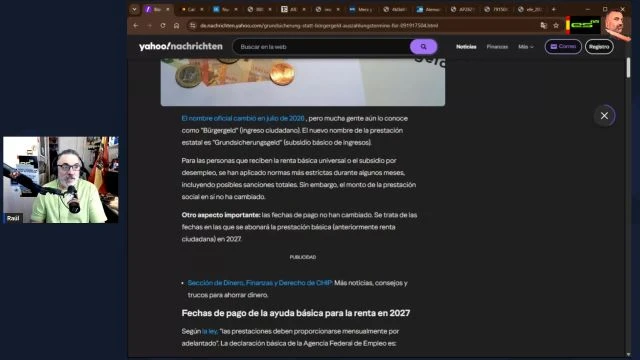Click Raúl's webcam video feed
Screen dimensions: 640x360
(x=61, y=180)
